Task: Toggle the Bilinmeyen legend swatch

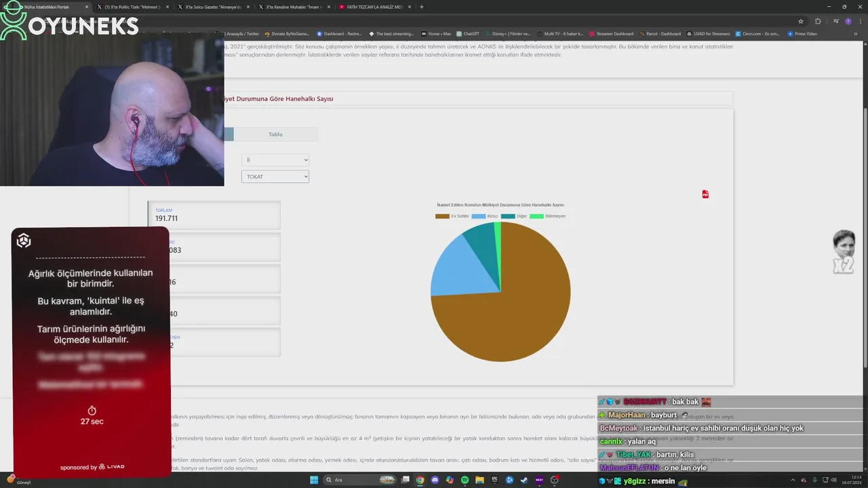Action: click(x=536, y=216)
